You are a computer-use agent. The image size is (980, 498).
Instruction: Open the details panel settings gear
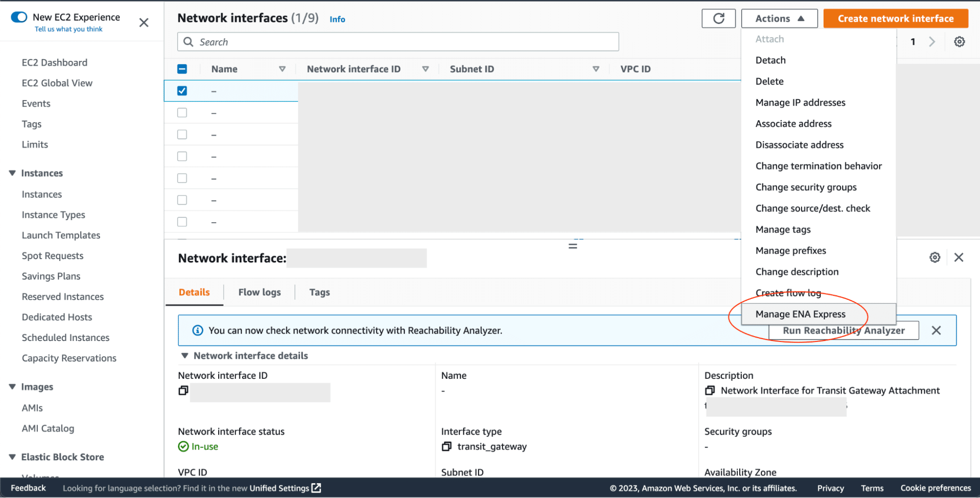[x=934, y=257]
